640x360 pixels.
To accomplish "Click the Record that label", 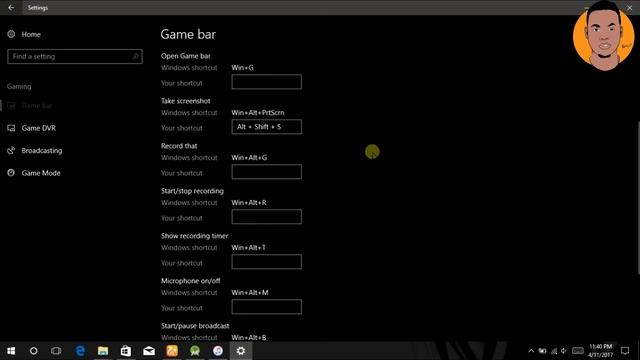I will (179, 146).
